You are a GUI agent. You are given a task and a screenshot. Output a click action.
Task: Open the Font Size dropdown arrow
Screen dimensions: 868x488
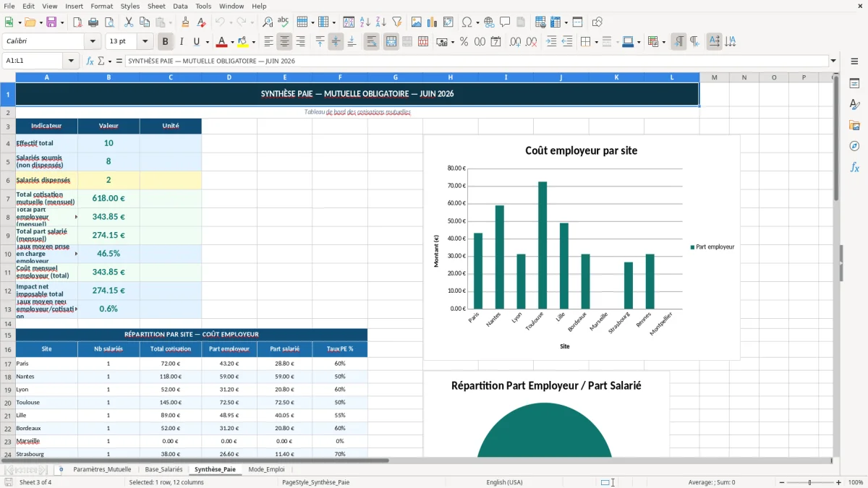pyautogui.click(x=145, y=42)
